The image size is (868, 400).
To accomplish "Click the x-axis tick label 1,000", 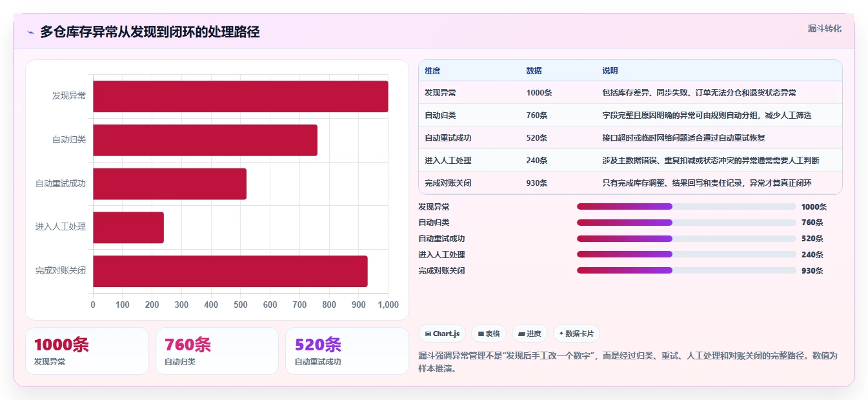I will click(388, 305).
